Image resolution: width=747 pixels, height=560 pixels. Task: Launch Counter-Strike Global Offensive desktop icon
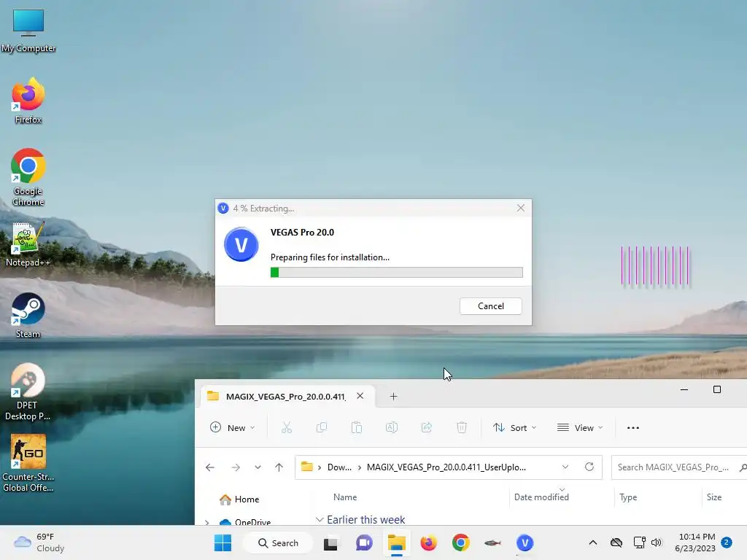tap(28, 463)
